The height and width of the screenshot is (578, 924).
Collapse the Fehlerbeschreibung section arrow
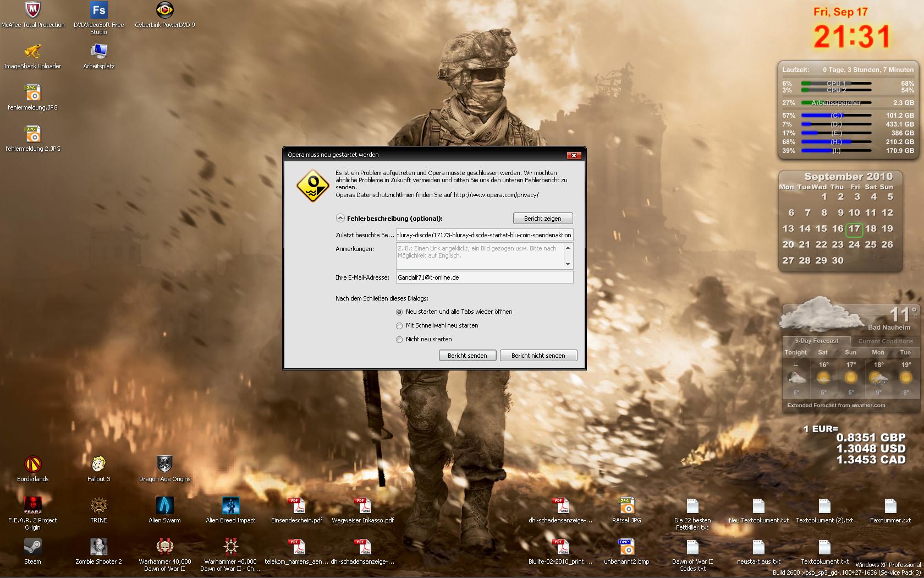(x=340, y=218)
